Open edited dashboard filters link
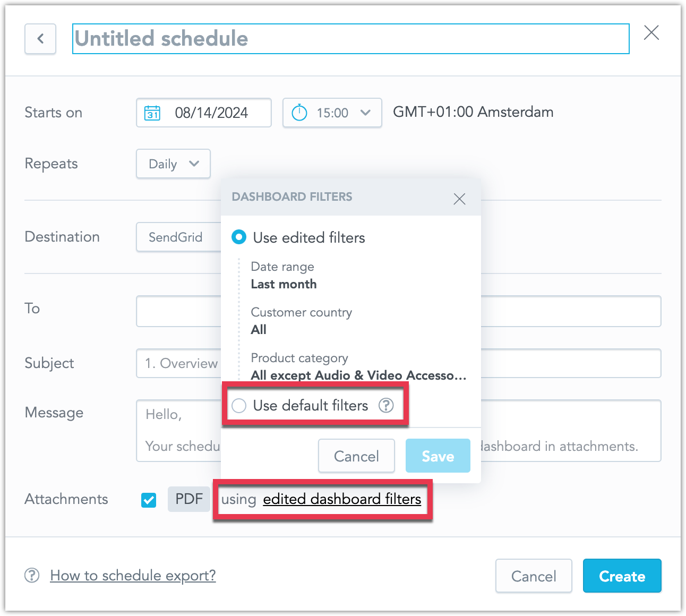686x616 pixels. coord(342,499)
